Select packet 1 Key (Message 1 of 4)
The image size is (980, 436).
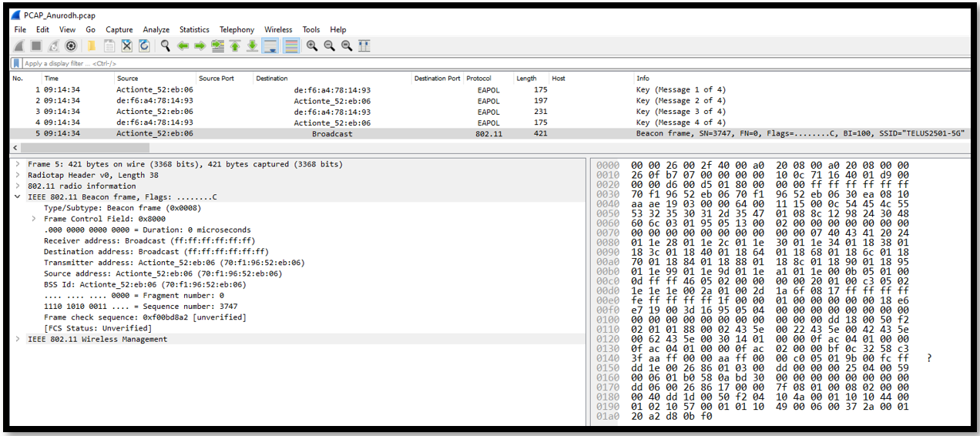click(491, 90)
